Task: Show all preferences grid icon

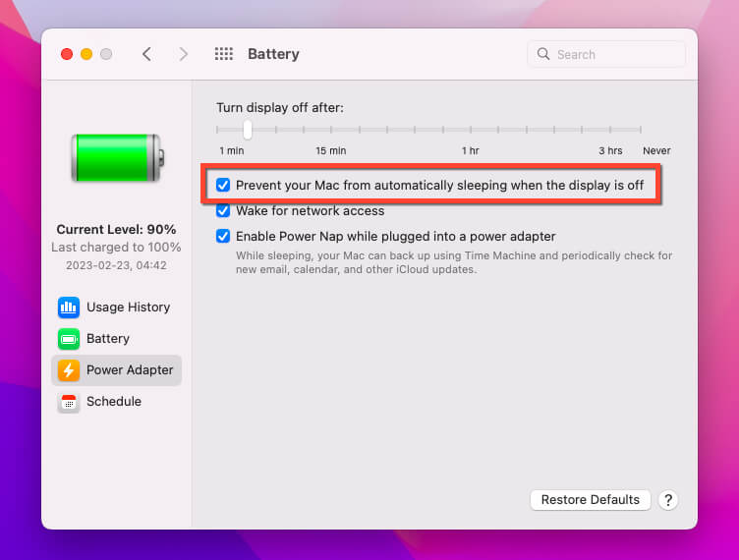Action: (x=224, y=54)
